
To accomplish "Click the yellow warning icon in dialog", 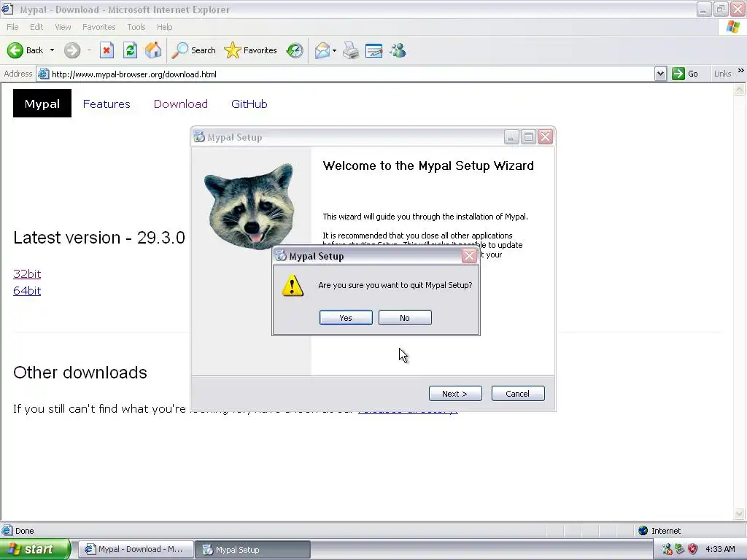I will tap(293, 285).
